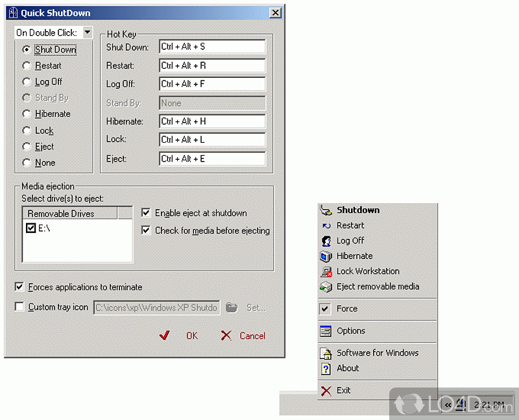519x420 pixels.
Task: Open Software for Windows menu entry
Action: click(378, 353)
